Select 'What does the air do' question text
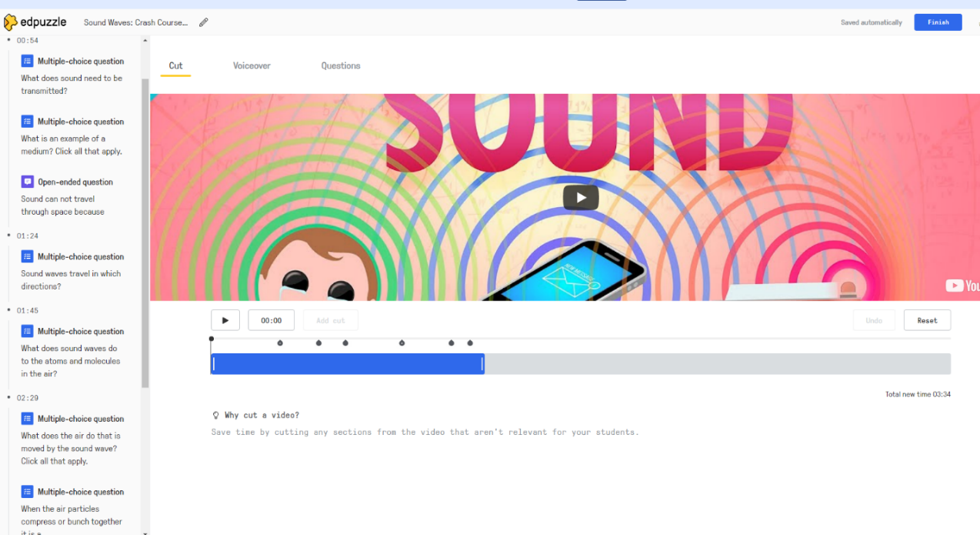The width and height of the screenshot is (980, 535). tap(71, 449)
